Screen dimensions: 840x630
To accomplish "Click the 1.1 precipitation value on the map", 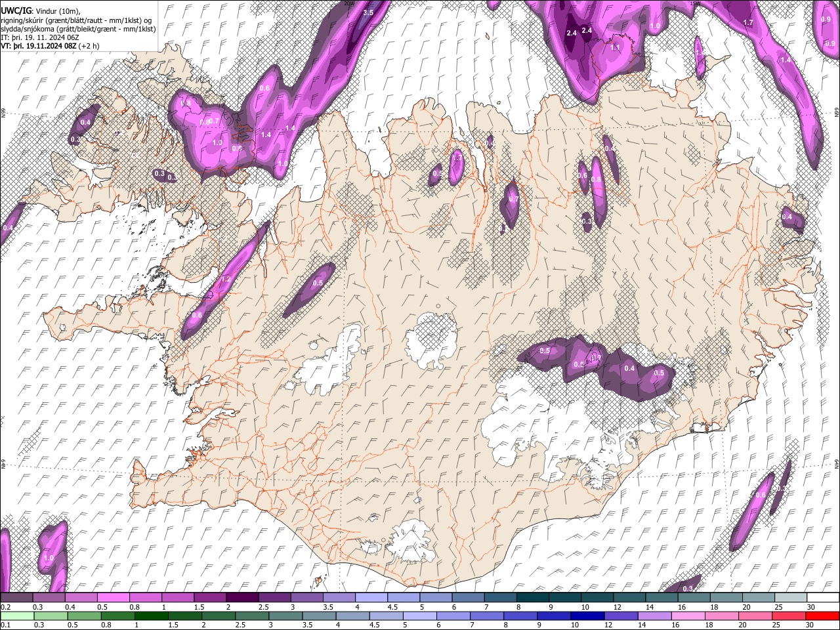I will tap(615, 47).
